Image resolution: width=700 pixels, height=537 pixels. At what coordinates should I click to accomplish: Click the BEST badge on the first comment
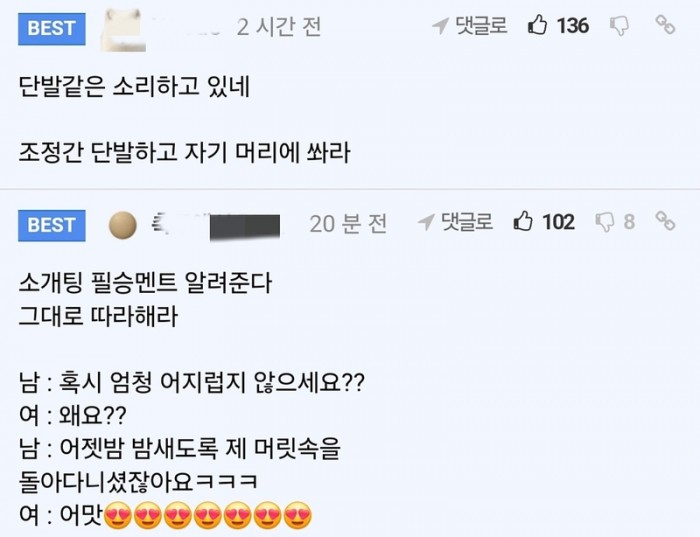tap(52, 28)
